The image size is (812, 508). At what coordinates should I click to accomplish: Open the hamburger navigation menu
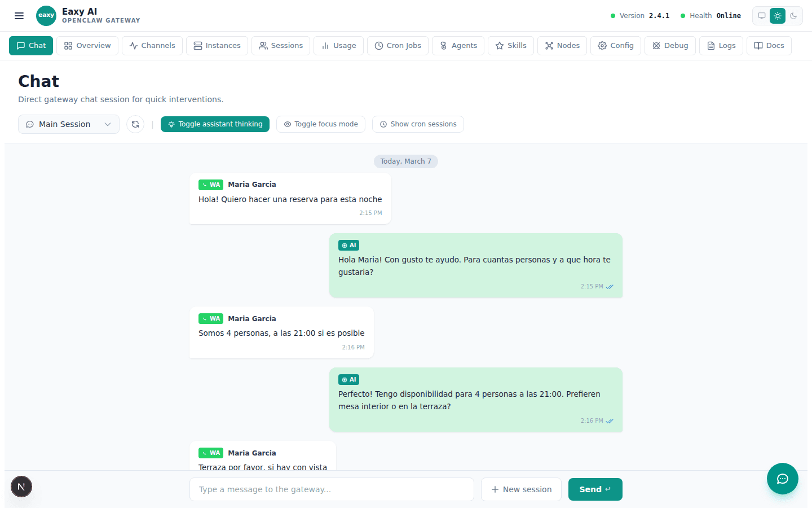19,15
